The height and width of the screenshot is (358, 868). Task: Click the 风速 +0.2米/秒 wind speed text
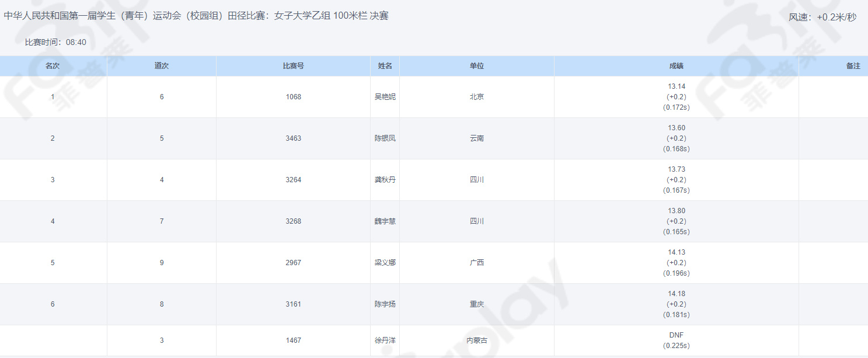[822, 18]
